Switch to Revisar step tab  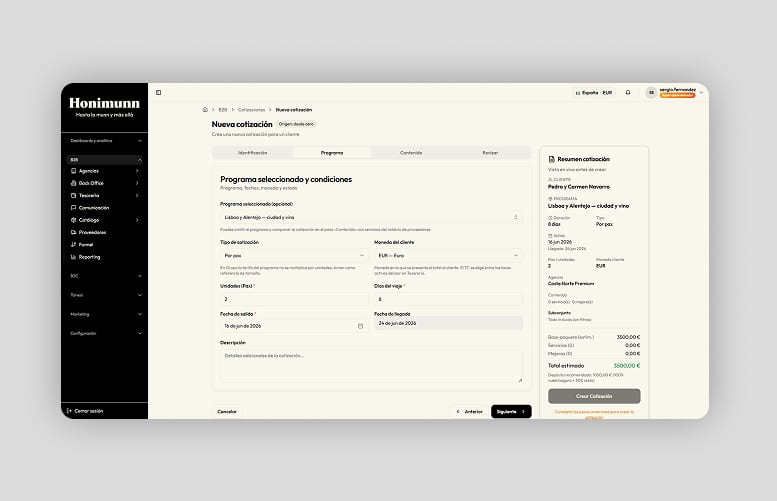coord(491,153)
